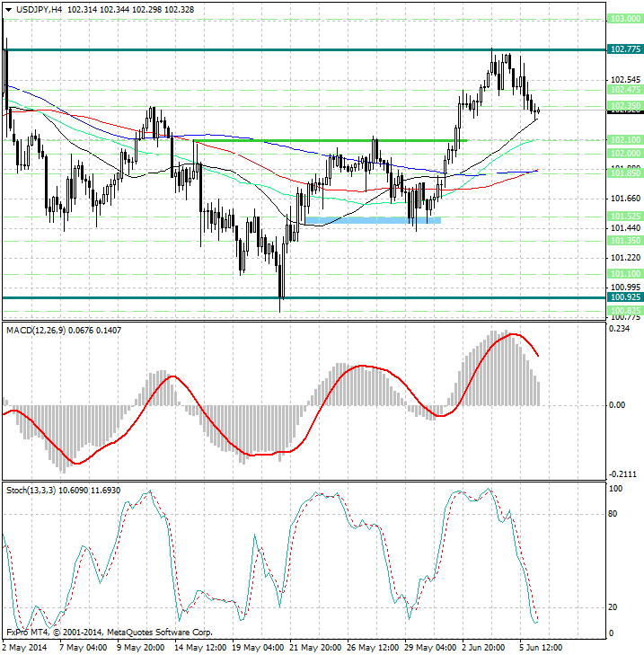Select the 102.775 resistance price label
Image resolution: width=644 pixels, height=655 pixels.
[625, 49]
